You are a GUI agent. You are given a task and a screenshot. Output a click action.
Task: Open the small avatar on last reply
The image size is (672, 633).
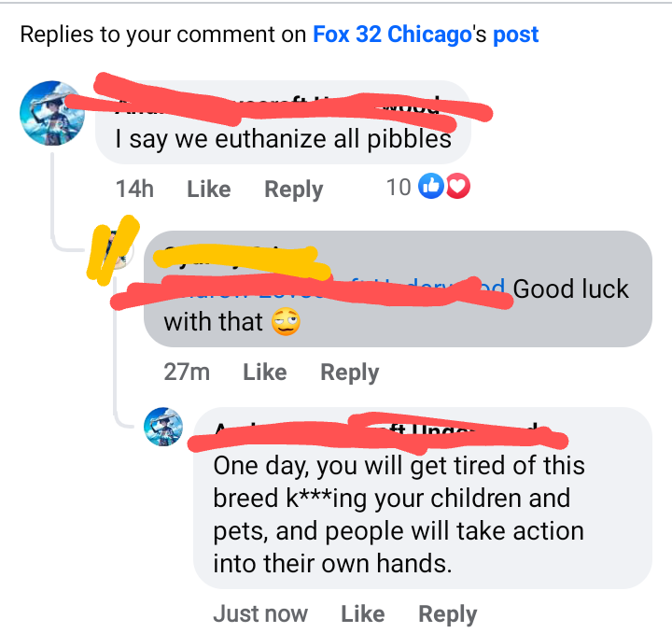click(x=163, y=427)
